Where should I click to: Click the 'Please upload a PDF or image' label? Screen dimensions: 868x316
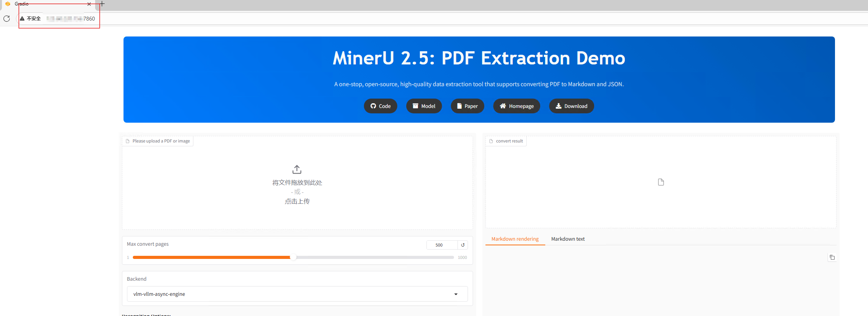(158, 141)
